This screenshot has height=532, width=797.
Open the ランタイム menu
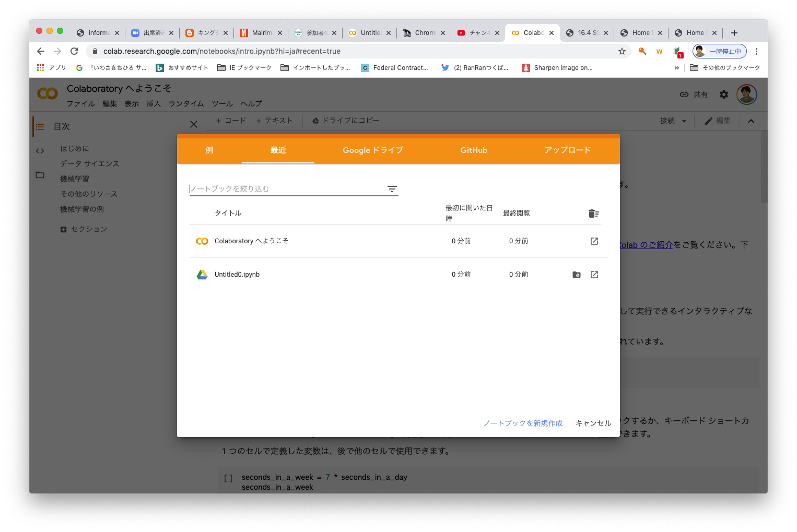(186, 104)
